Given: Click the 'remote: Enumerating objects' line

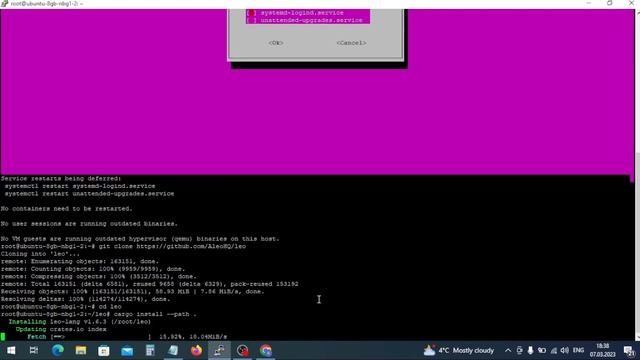Looking at the screenshot, I should point(80,261).
